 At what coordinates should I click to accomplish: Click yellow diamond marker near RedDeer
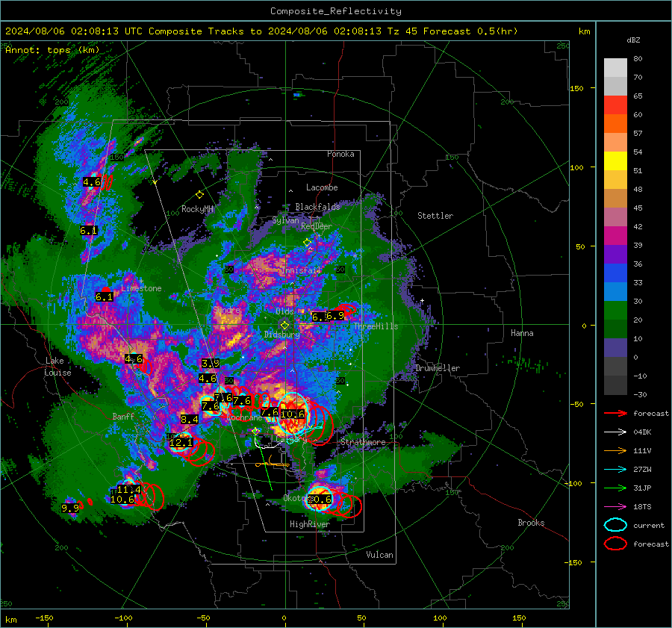click(x=307, y=243)
